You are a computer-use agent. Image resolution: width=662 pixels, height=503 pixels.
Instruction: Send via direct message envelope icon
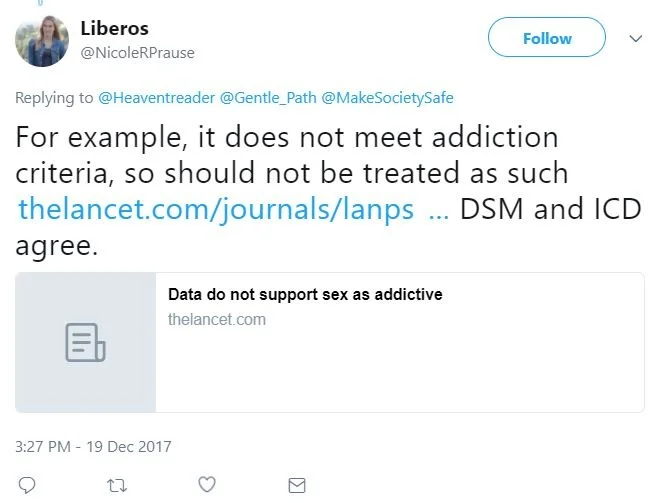coord(297,485)
